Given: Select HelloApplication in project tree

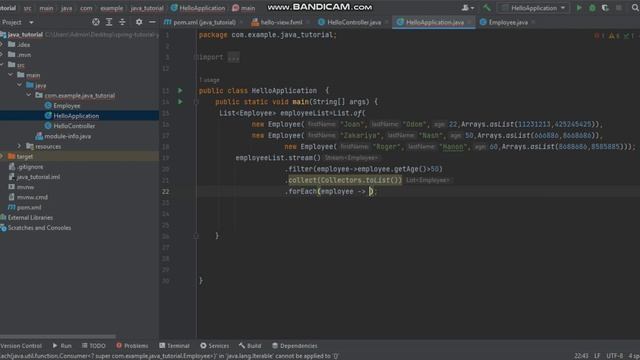Looking at the screenshot, I should coord(76,116).
